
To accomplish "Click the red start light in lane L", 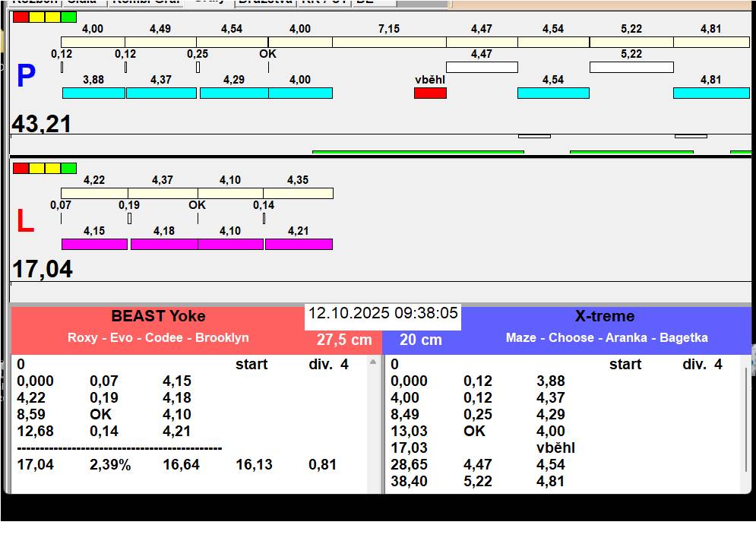I will tap(21, 169).
